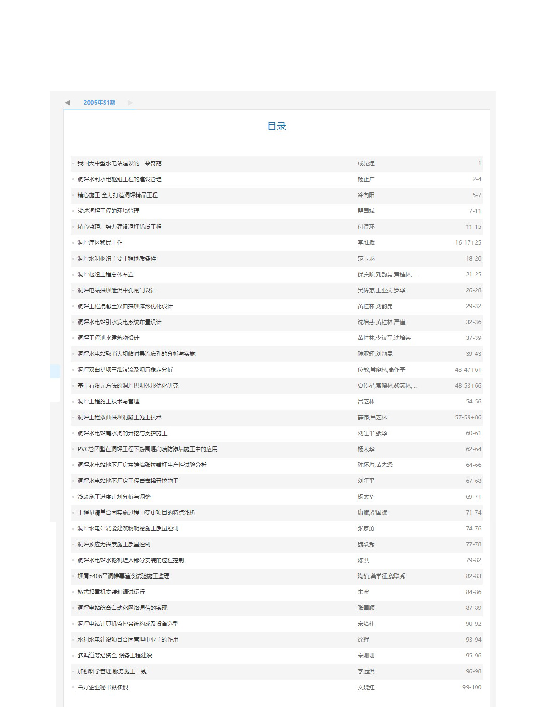This screenshot has width=560, height=728.
Task: Open article 洞坪工程泄水建筑物设计
Action: click(x=108, y=338)
